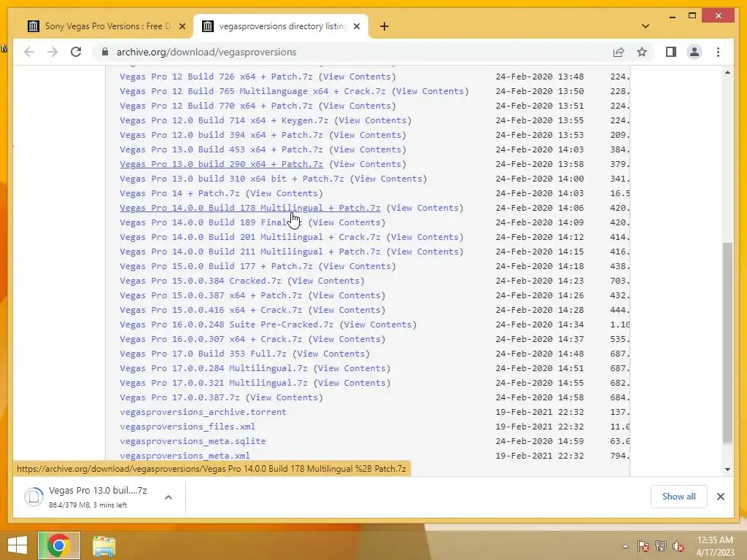The image size is (747, 560).
Task: Download Vegas Pro 14.0.0 Build 201 Multilingual + Crack.7z
Action: click(250, 237)
